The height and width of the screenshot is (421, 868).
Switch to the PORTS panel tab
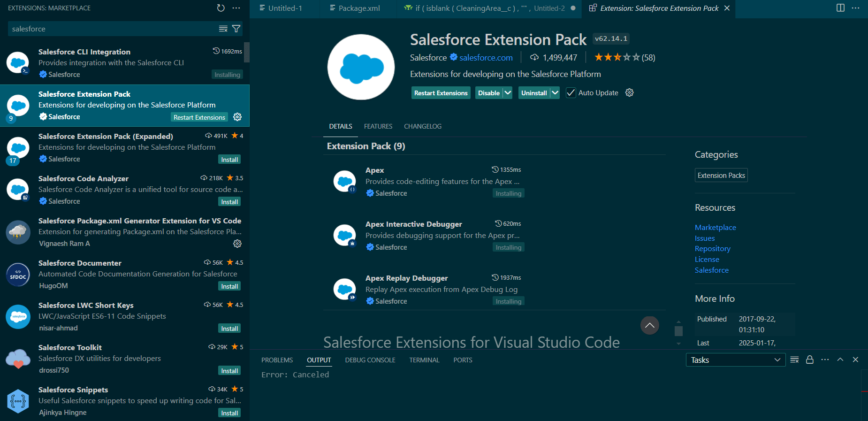(x=463, y=360)
